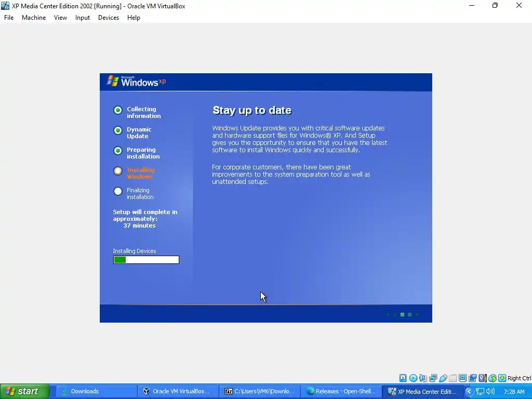Click the Start button
Screen dimensions: 532x399
[x=25, y=391]
